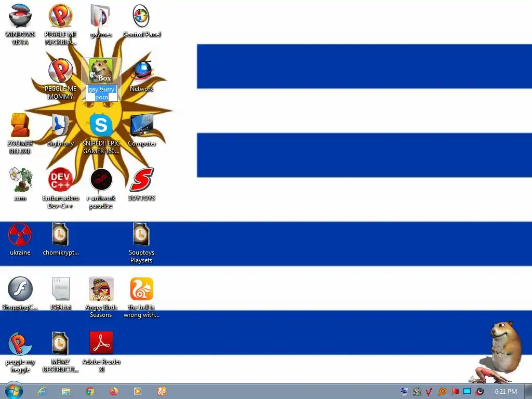Click the Computer desktop icon
The width and height of the screenshot is (532, 399).
pyautogui.click(x=141, y=130)
